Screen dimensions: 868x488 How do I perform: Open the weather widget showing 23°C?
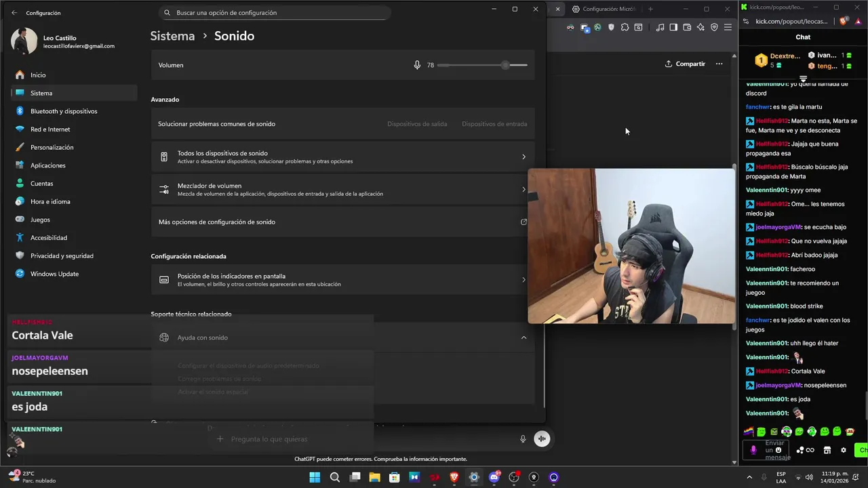coord(32,477)
